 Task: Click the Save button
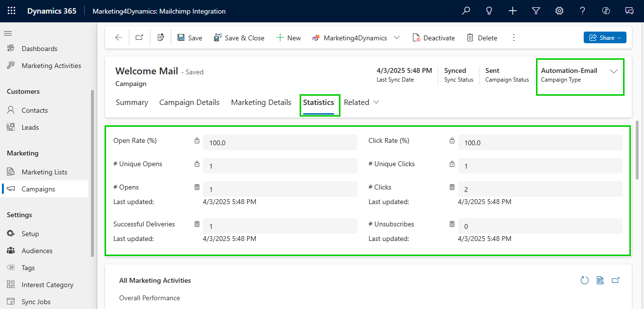(x=190, y=37)
